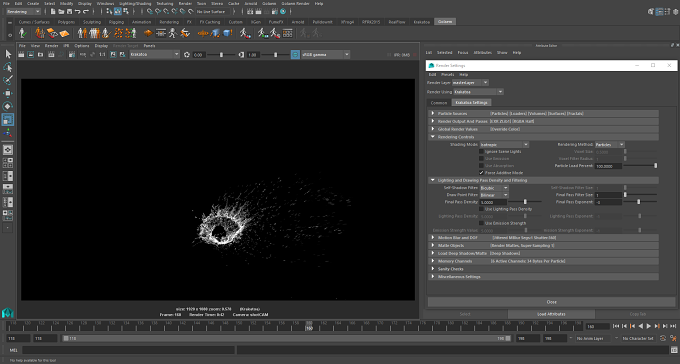Activate the Move tool
This screenshot has height=364, width=680.
coord(8,93)
